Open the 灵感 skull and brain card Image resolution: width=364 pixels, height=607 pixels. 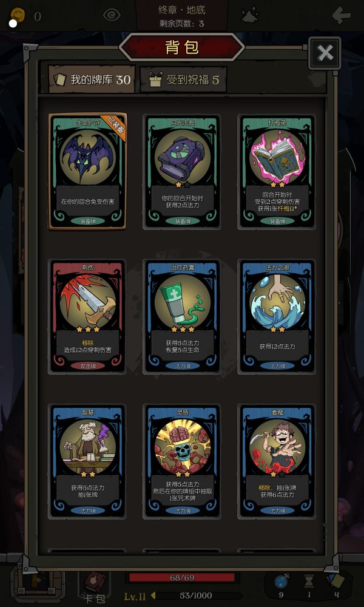click(x=182, y=461)
